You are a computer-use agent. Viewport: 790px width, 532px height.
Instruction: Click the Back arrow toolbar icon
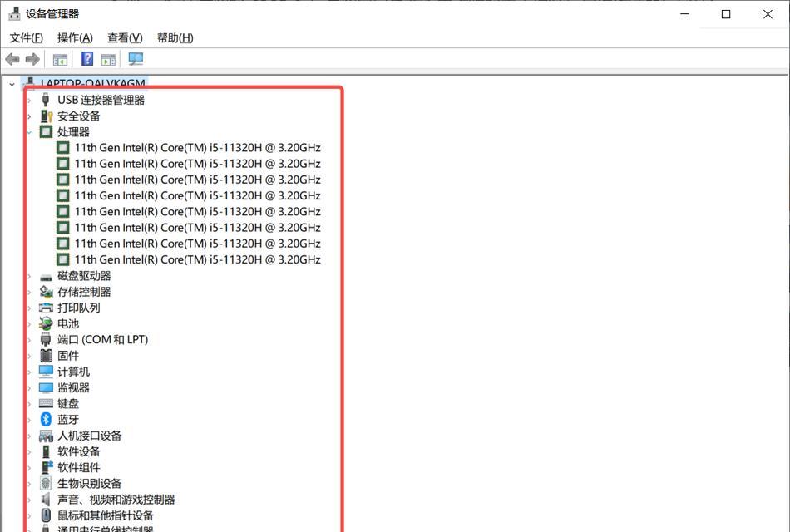(12, 60)
